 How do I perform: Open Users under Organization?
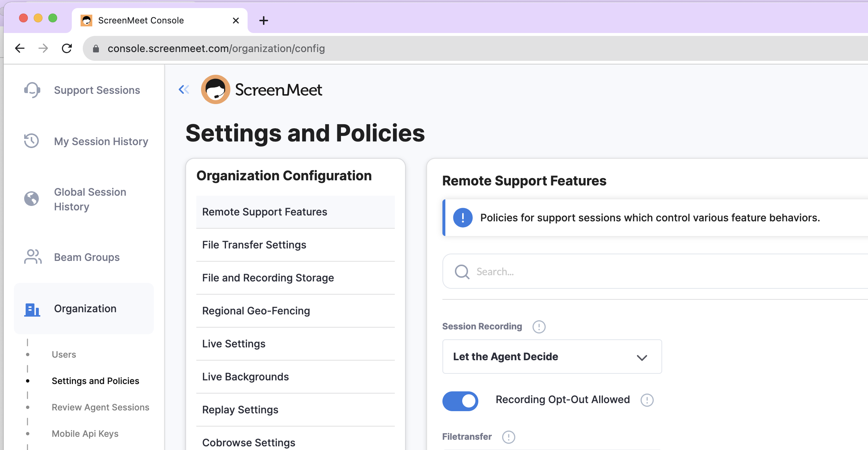click(x=64, y=354)
